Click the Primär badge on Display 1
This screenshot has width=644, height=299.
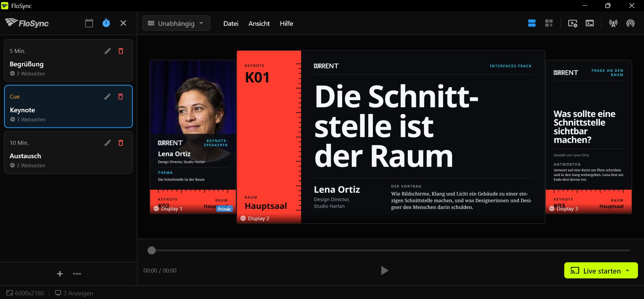224,209
